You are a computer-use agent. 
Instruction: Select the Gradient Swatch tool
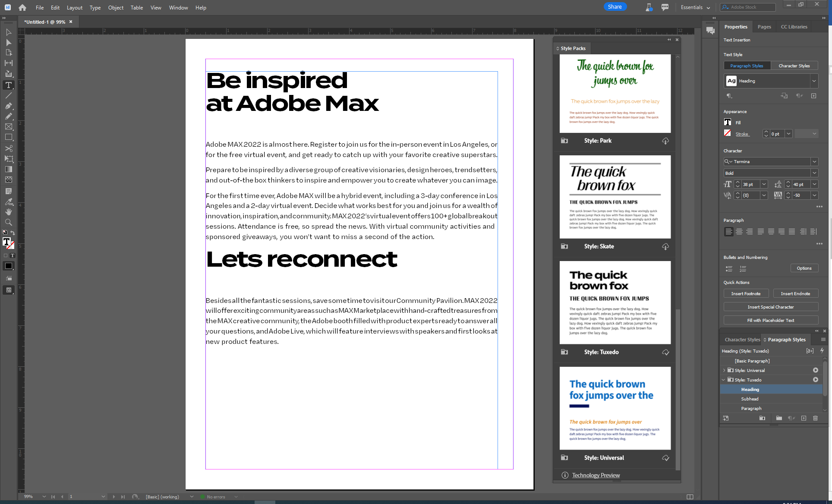(x=8, y=169)
